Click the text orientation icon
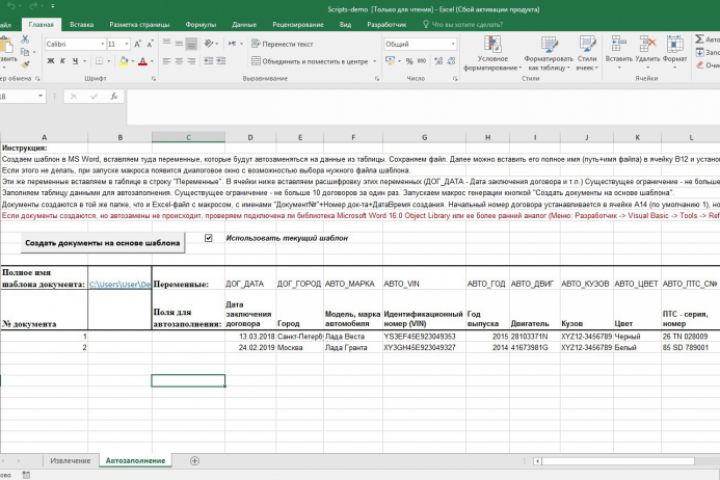 (209, 44)
